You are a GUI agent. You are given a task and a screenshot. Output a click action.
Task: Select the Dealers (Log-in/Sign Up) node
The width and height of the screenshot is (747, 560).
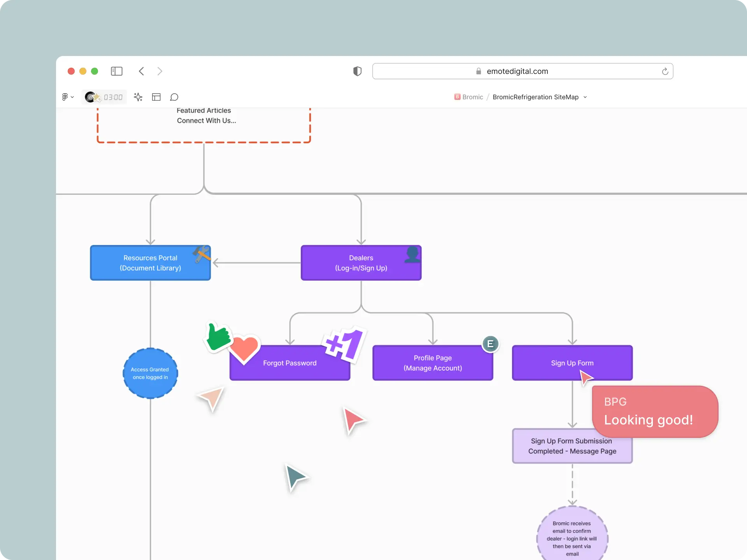[x=361, y=263]
